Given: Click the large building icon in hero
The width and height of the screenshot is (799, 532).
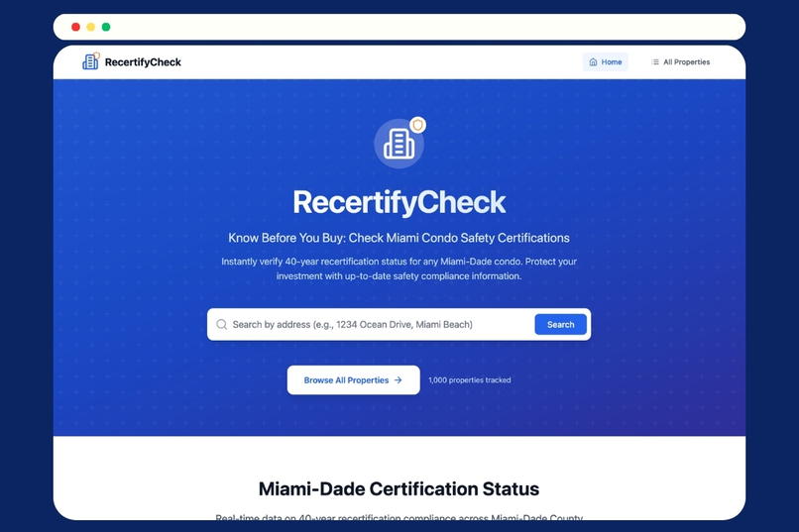Looking at the screenshot, I should [x=399, y=144].
